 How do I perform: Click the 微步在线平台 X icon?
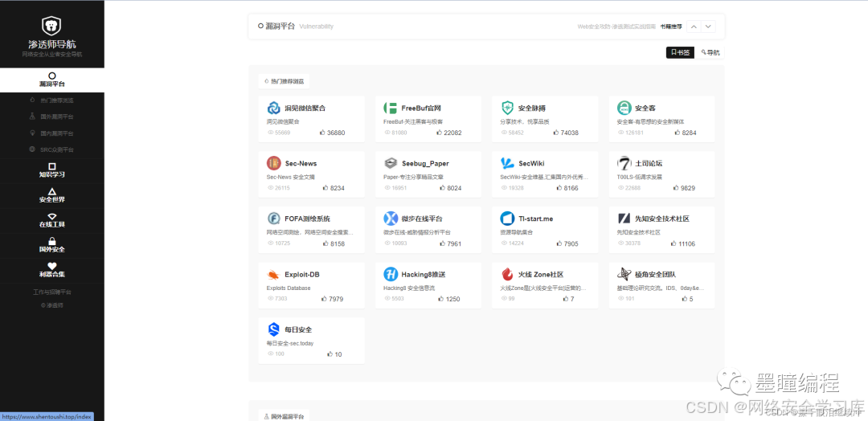coord(391,219)
